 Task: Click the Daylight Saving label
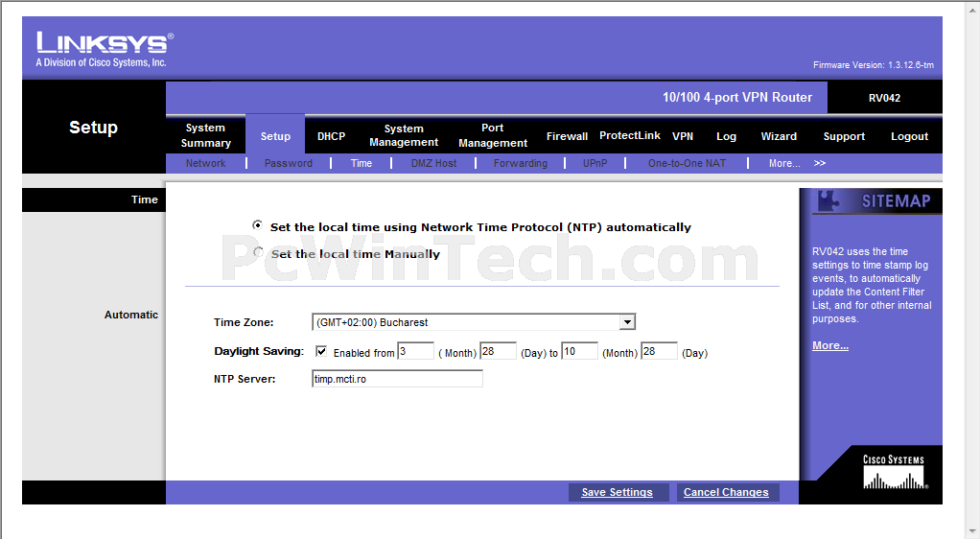coord(259,351)
